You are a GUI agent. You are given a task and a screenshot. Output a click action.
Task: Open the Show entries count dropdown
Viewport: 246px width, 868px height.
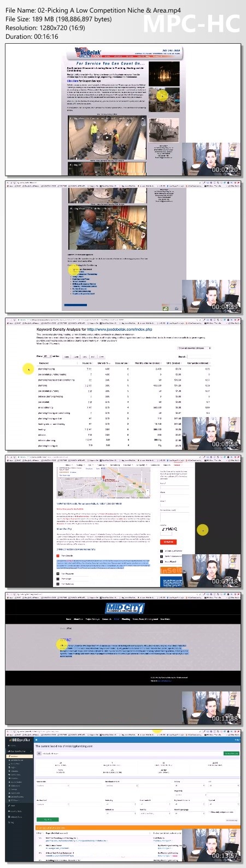point(48,356)
